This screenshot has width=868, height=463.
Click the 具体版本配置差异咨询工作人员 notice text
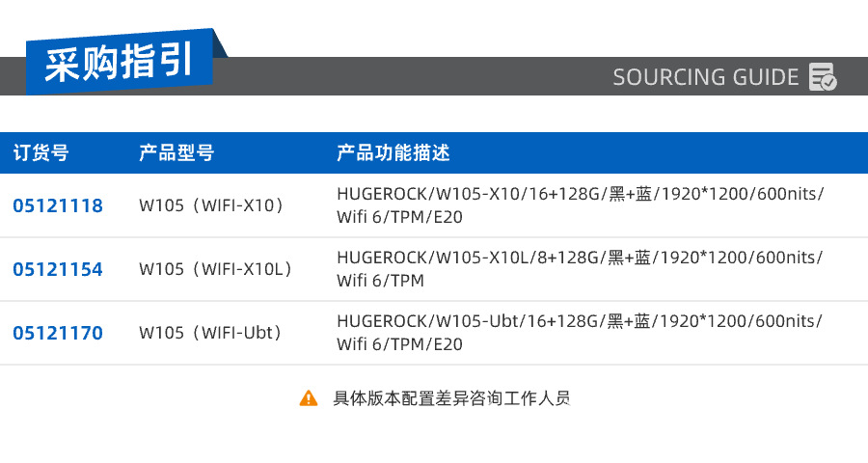[451, 397]
